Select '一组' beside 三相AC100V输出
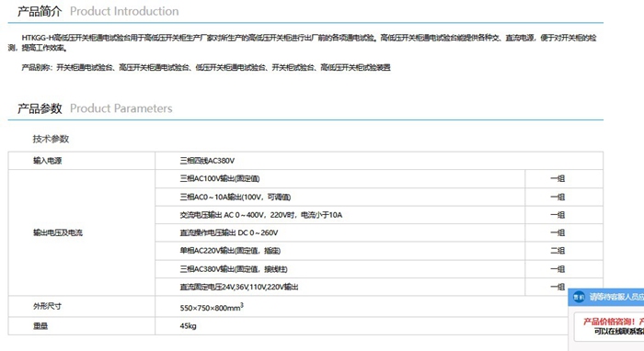This screenshot has height=351, width=644. pyautogui.click(x=564, y=179)
